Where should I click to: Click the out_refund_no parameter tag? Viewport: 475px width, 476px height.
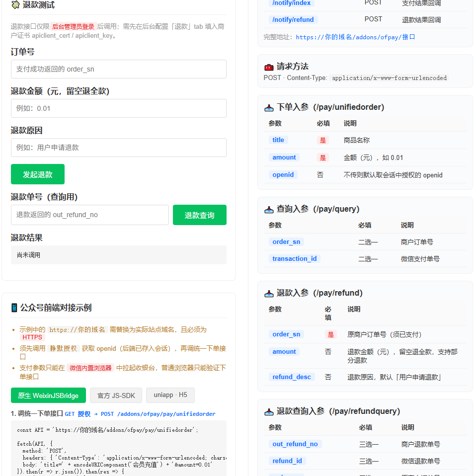295,444
